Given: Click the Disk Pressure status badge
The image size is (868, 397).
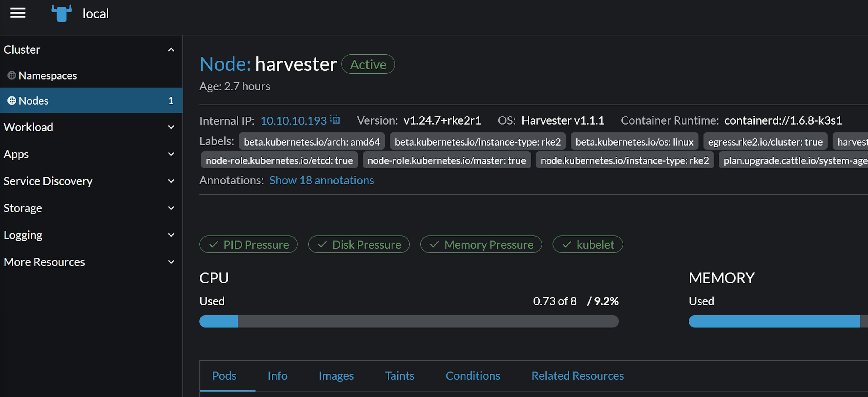Looking at the screenshot, I should pyautogui.click(x=359, y=244).
